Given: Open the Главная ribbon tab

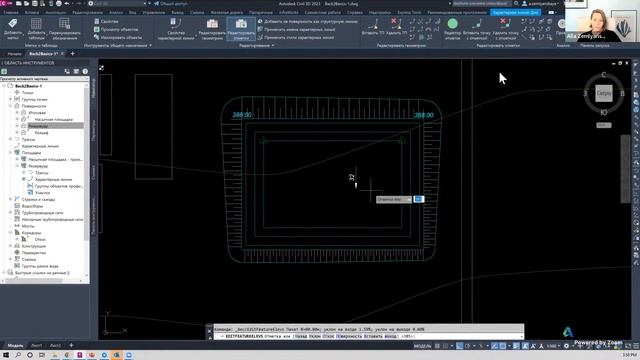Looking at the screenshot, I should tap(11, 12).
